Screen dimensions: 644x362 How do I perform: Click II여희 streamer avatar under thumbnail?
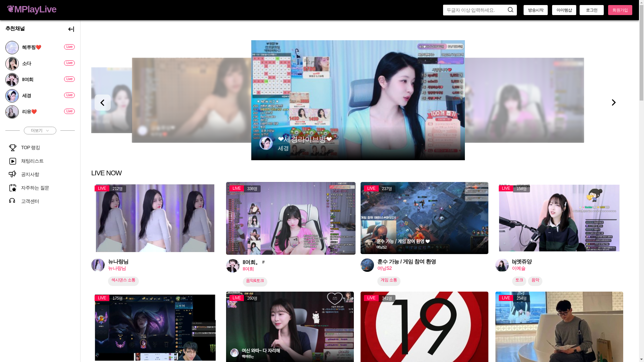[233, 266]
